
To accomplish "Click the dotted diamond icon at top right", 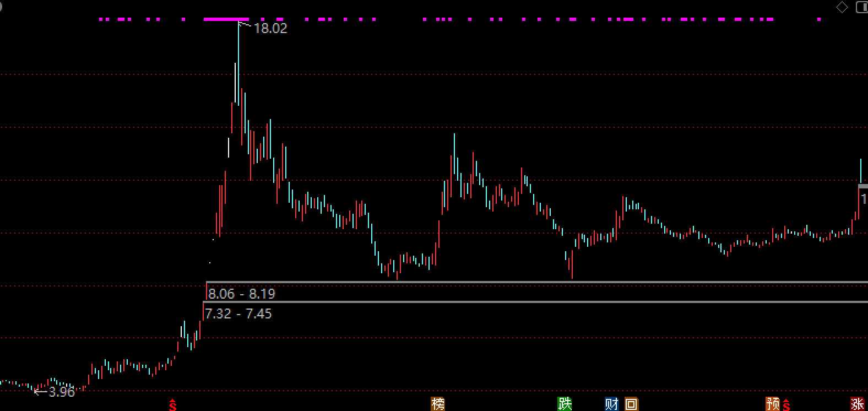I will pyautogui.click(x=842, y=7).
